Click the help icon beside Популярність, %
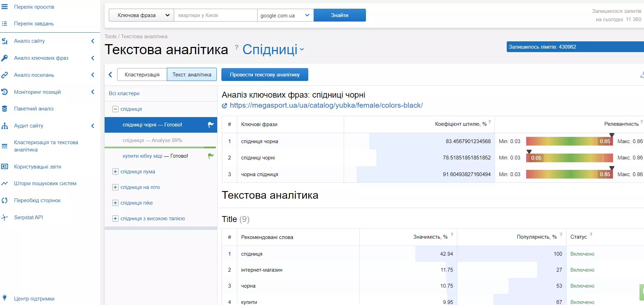This screenshot has height=305, width=644. tap(561, 234)
